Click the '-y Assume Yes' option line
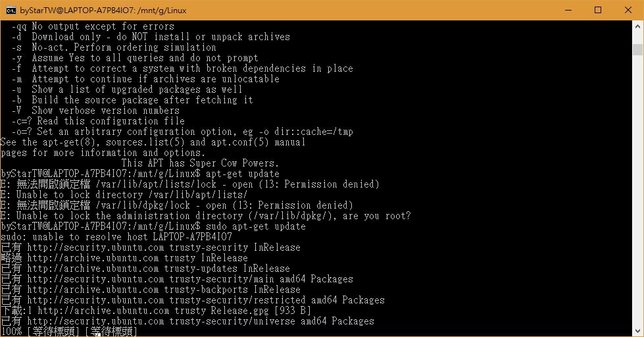Image resolution: width=644 pixels, height=337 pixels. pos(135,58)
